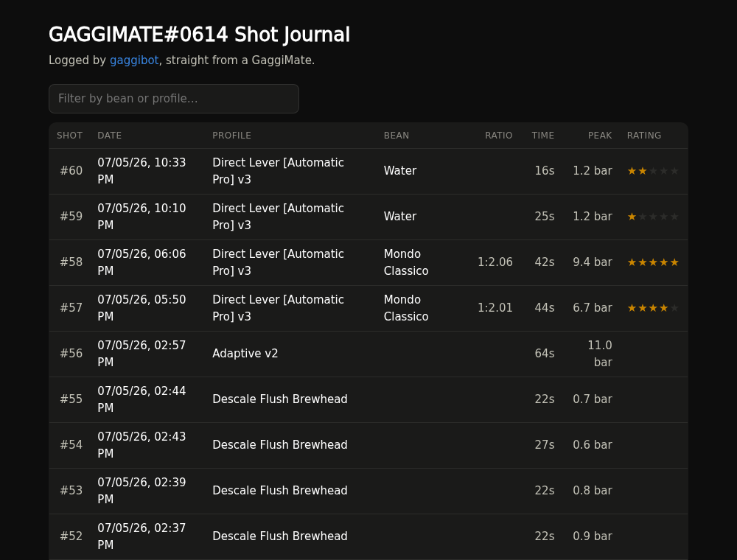Click the first star of shot #59

pyautogui.click(x=632, y=217)
